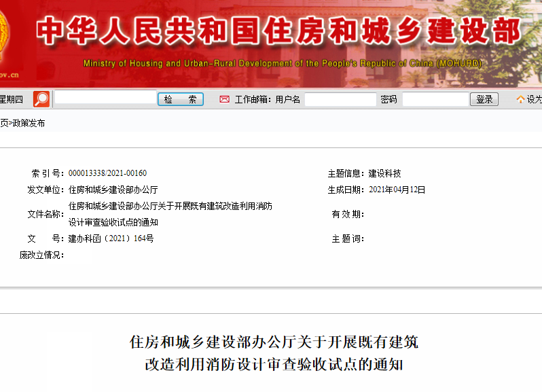Viewport: 542px width, 392px height.
Task: Click the document number 建办科函〔2021〕164号
Action: 111,238
